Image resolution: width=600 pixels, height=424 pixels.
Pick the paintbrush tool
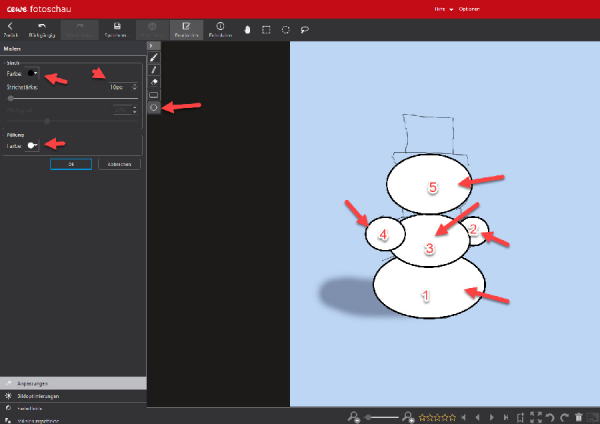tap(154, 58)
